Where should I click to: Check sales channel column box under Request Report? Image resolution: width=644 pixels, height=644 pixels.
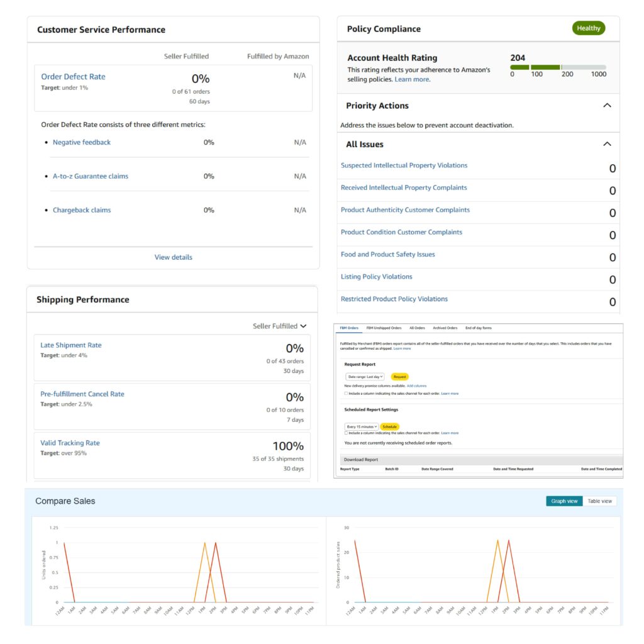pyautogui.click(x=346, y=393)
